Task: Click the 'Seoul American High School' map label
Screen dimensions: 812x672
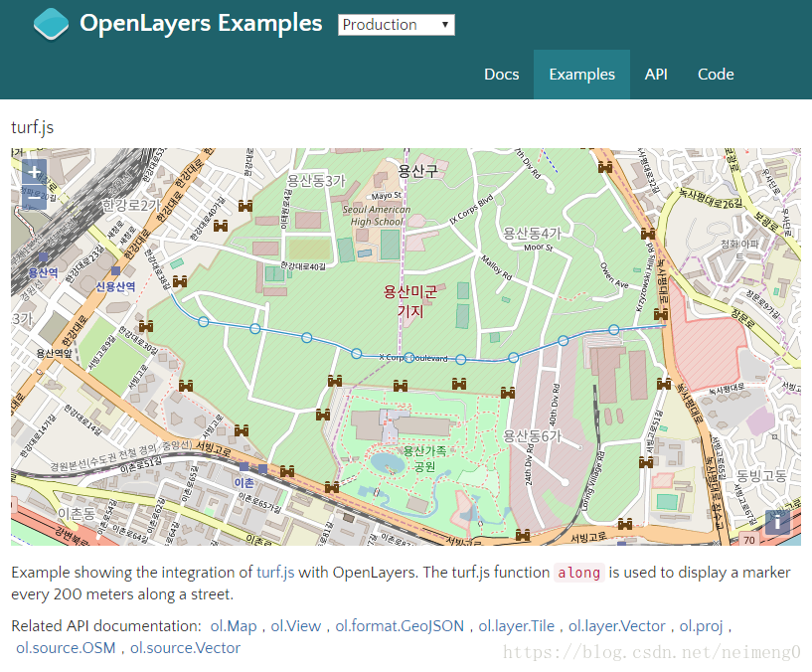Action: click(377, 216)
